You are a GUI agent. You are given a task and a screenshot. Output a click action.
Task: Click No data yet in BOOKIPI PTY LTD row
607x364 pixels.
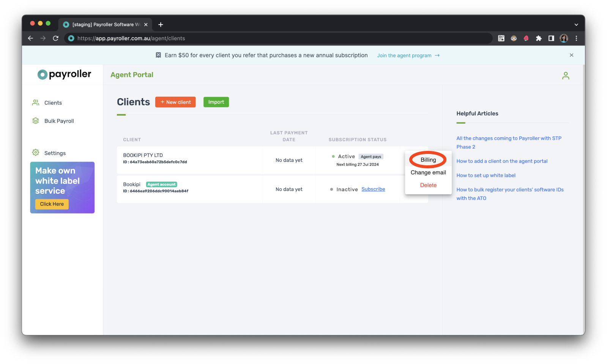289,160
